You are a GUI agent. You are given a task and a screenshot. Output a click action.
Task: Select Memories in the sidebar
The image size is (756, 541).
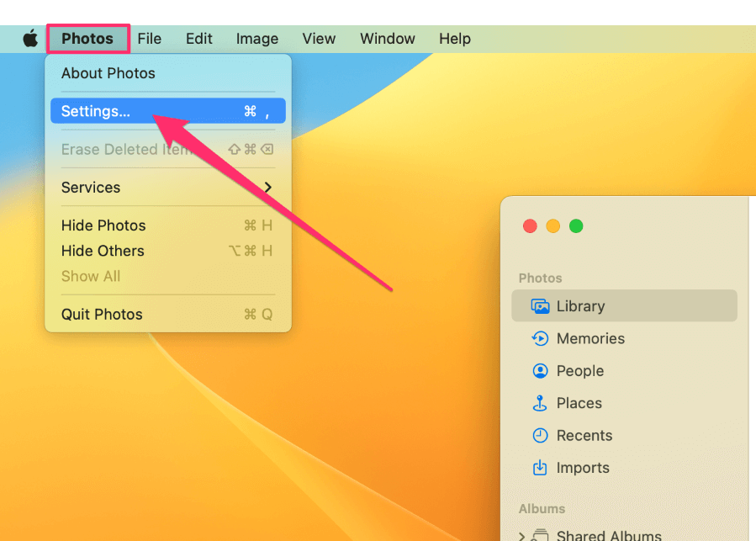tap(624, 338)
